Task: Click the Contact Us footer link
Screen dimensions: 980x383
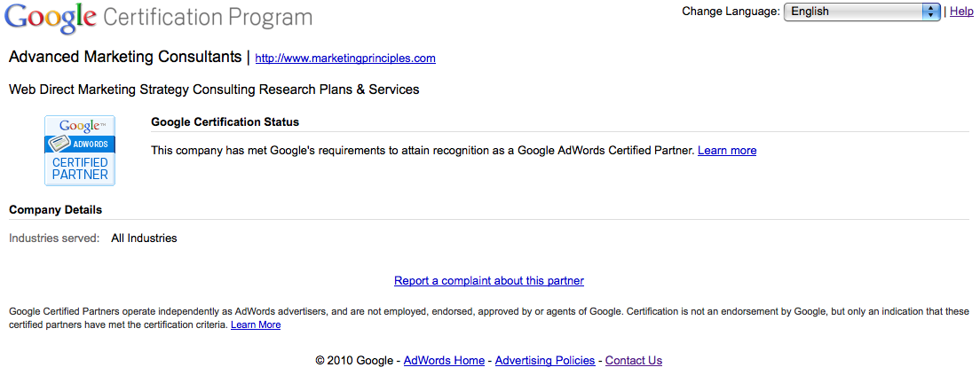Action: (x=634, y=361)
